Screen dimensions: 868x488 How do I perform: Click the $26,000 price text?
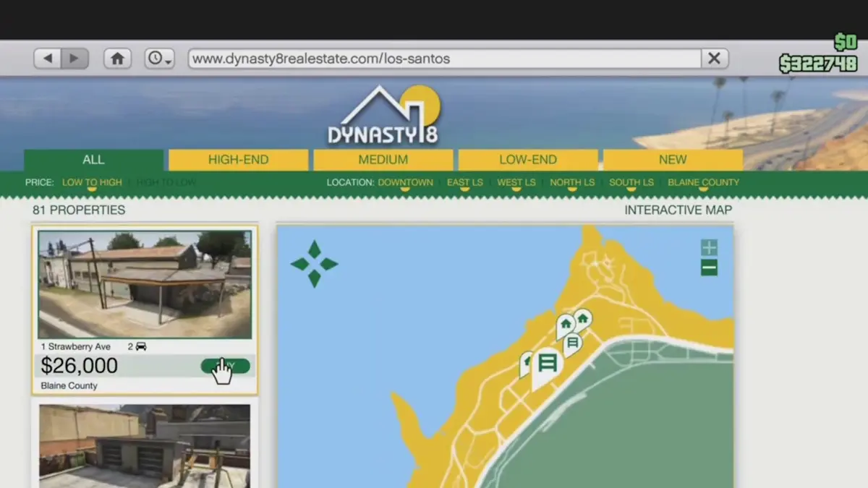79,366
